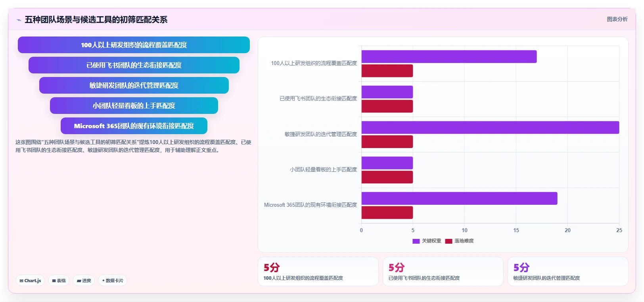Click the x-axis tick label 25
The image size is (644, 302).
point(619,230)
